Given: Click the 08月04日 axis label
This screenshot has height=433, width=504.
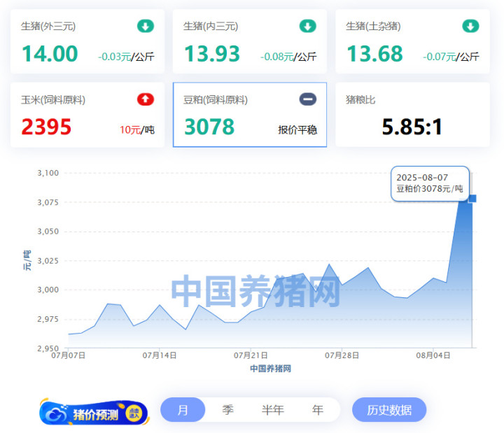Looking at the screenshot, I should pyautogui.click(x=433, y=355).
